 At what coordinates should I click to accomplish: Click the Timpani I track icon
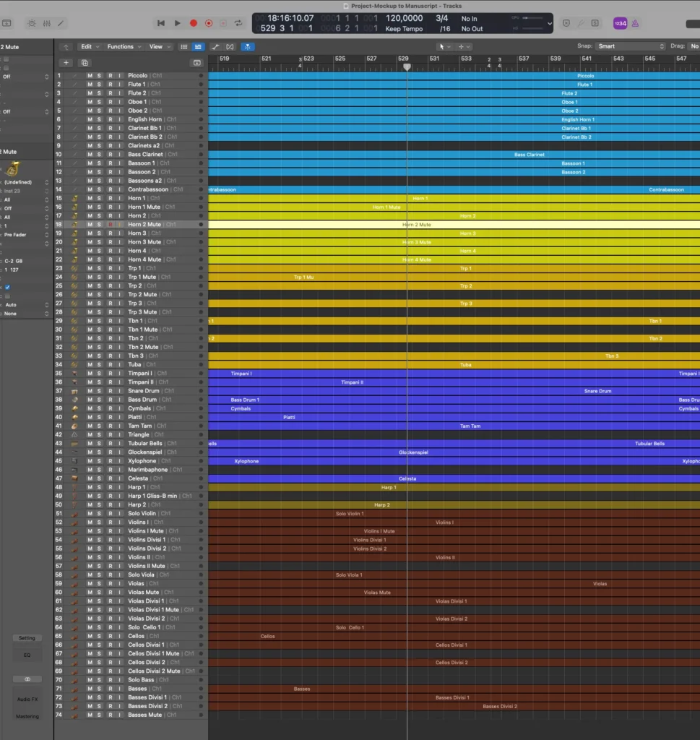tap(74, 374)
